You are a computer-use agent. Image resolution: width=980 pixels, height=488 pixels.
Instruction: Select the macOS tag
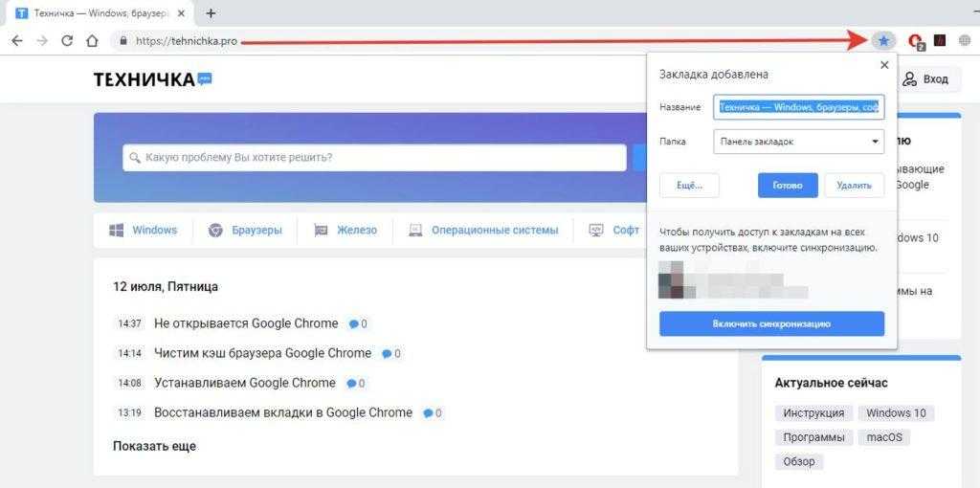(884, 437)
